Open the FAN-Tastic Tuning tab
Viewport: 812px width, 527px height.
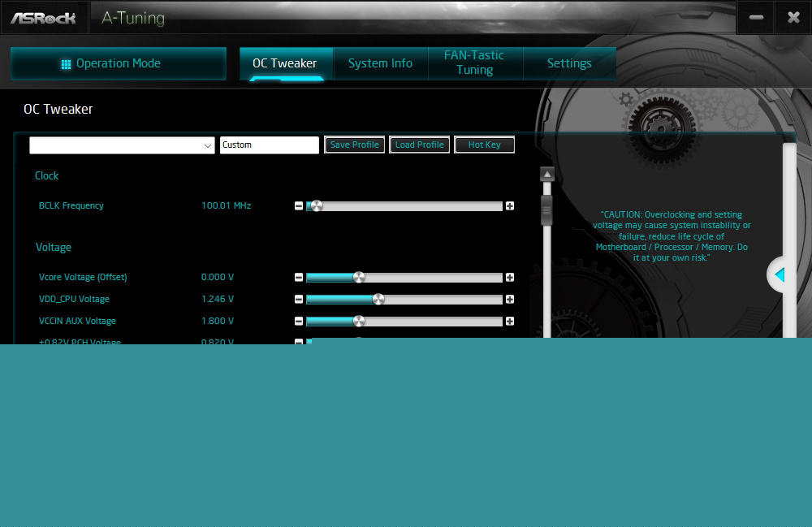tap(475, 63)
